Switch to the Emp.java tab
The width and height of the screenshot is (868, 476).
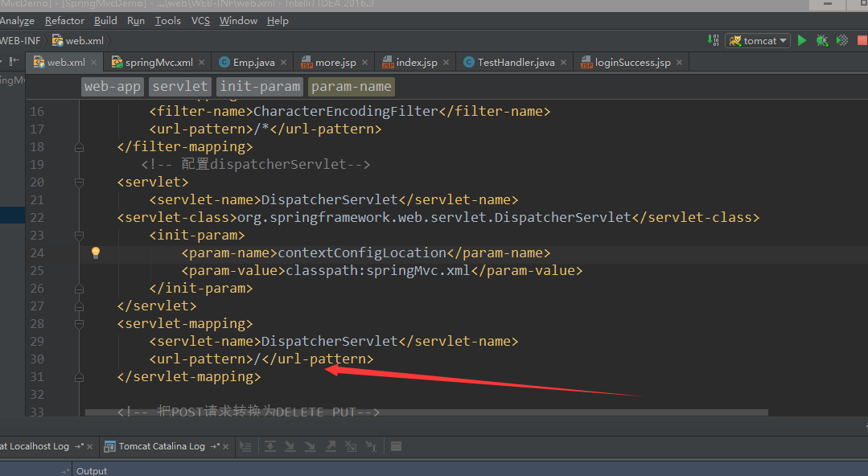coord(253,63)
